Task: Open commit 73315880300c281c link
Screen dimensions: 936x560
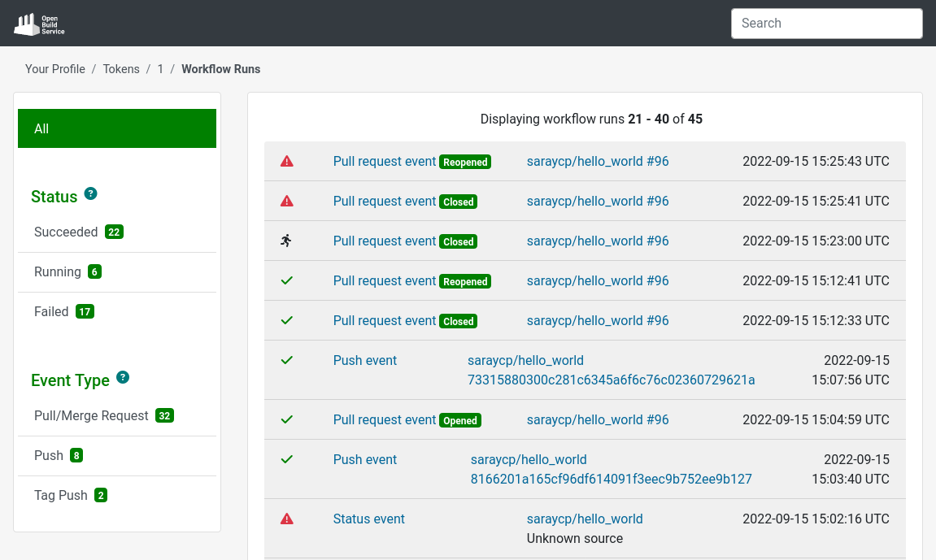Action: [x=611, y=380]
